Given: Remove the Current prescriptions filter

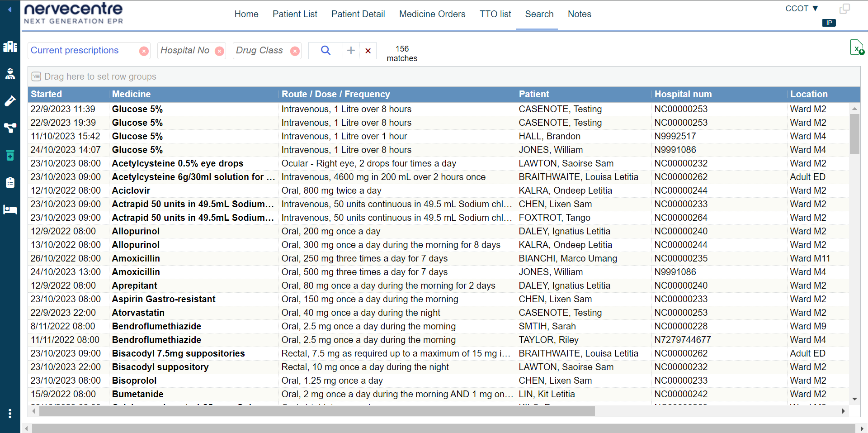Looking at the screenshot, I should [144, 51].
